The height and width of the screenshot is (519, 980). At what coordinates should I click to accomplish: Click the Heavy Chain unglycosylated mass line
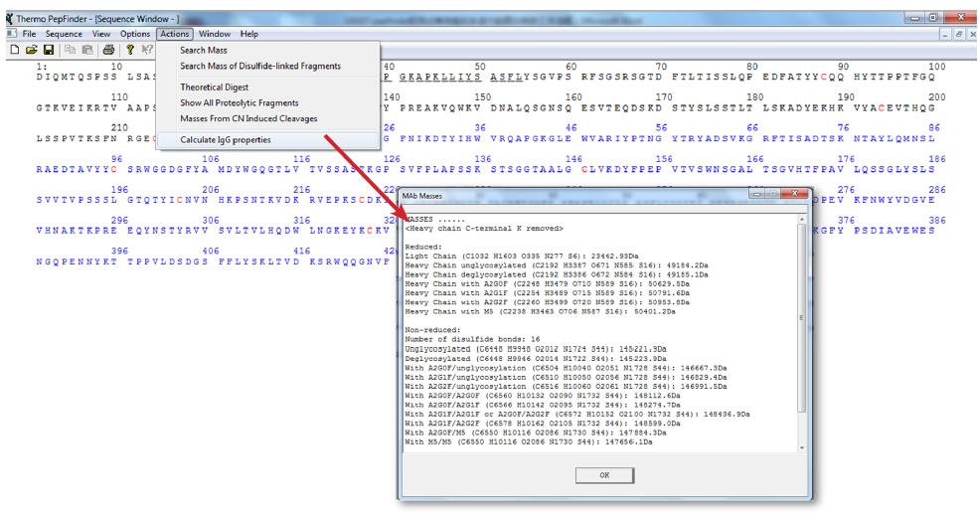pos(557,265)
